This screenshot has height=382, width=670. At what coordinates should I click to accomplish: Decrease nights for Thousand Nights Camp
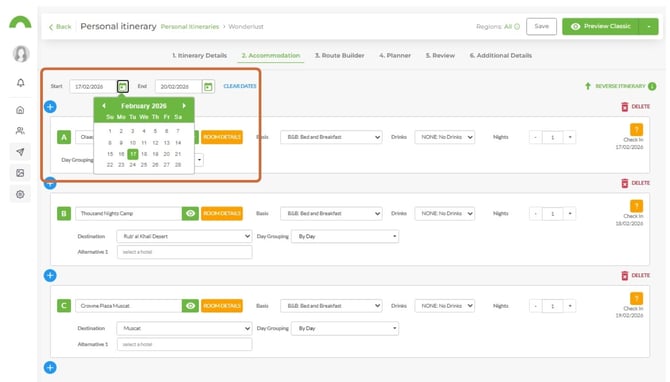[535, 214]
